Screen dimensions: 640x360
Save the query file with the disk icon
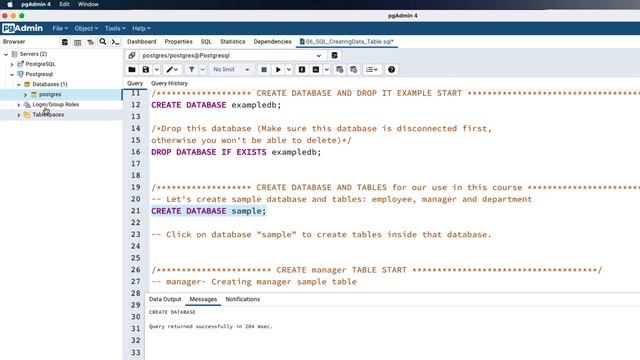click(146, 70)
